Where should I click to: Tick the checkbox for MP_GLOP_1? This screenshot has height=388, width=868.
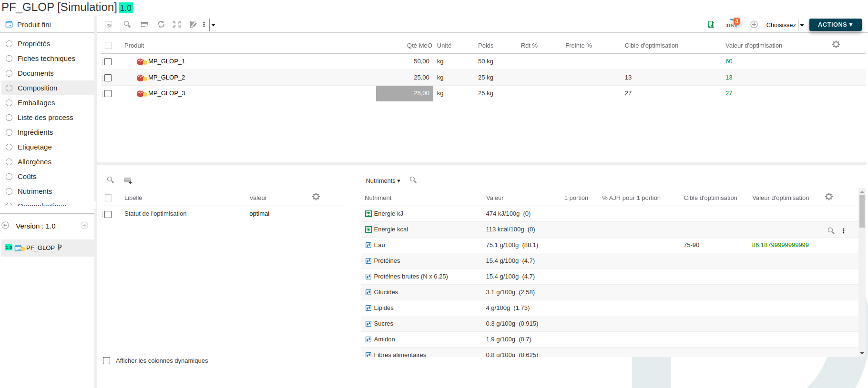pos(108,61)
